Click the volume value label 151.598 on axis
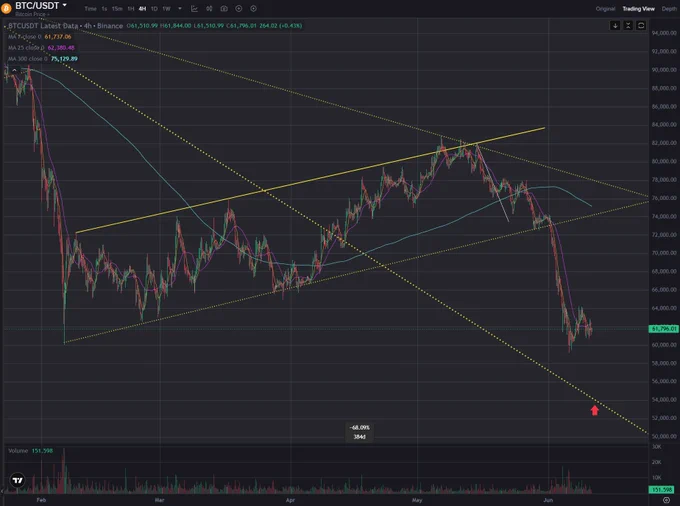This screenshot has width=680, height=506. pyautogui.click(x=662, y=490)
